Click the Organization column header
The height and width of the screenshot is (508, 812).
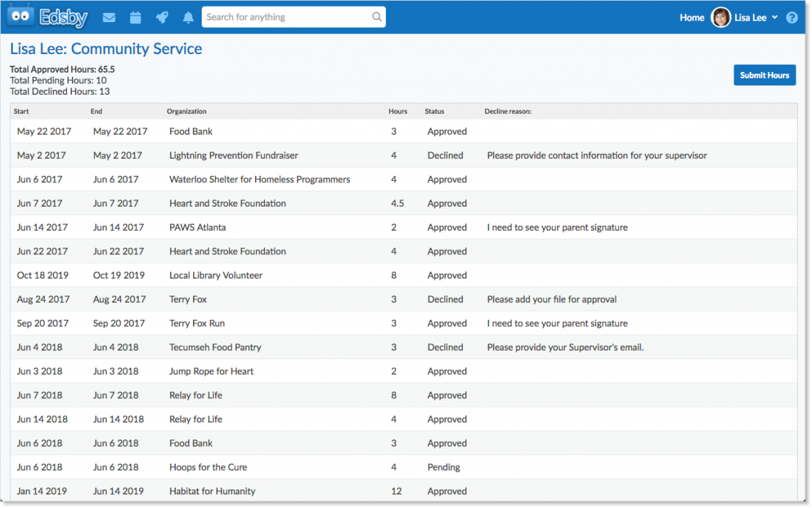(187, 111)
